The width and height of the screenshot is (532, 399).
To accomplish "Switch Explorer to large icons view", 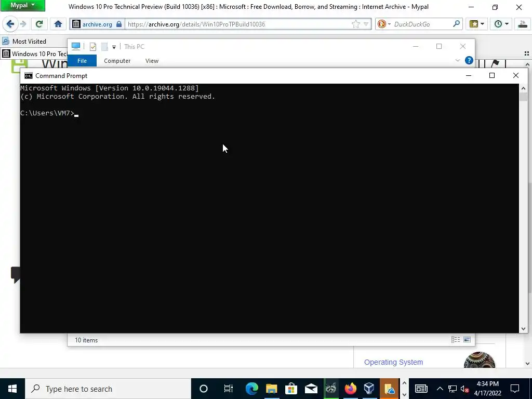I will coord(467,340).
